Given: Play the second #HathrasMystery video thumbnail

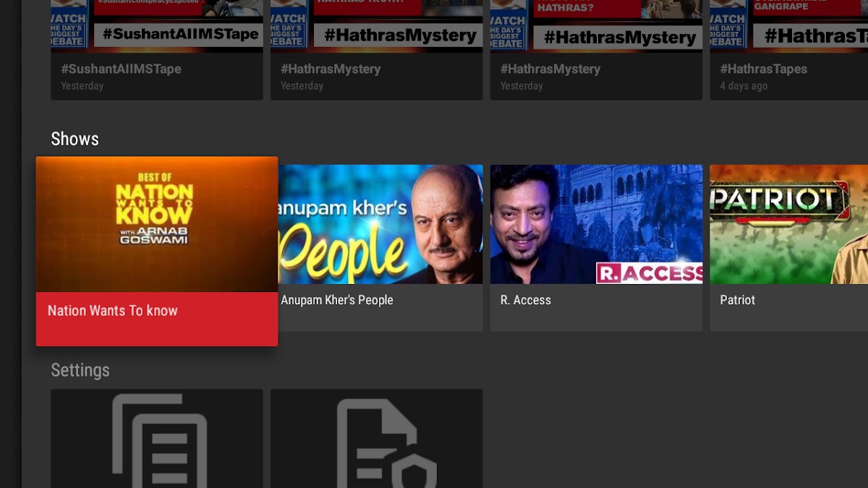Looking at the screenshot, I should point(596,25).
